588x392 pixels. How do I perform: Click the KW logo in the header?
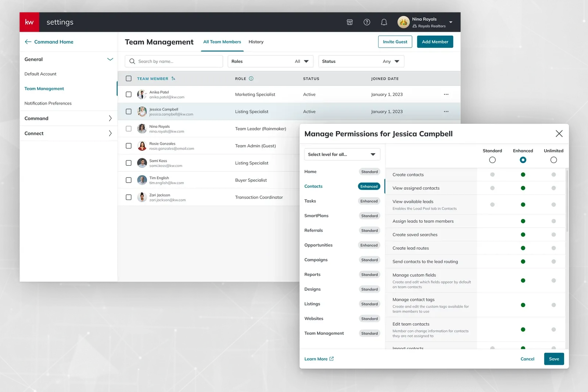click(x=29, y=22)
